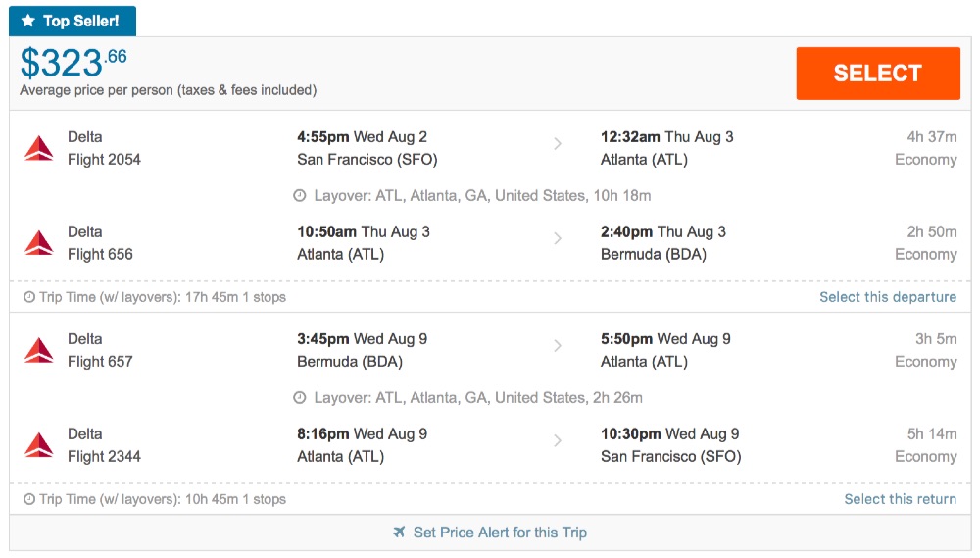Click the arrow between Bermuda and Atlanta return

point(558,345)
